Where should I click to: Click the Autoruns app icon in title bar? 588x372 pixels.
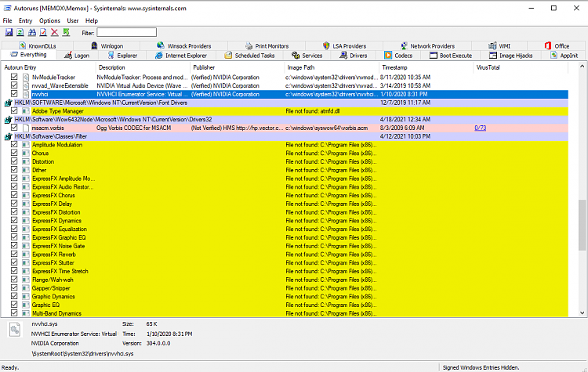click(x=7, y=8)
